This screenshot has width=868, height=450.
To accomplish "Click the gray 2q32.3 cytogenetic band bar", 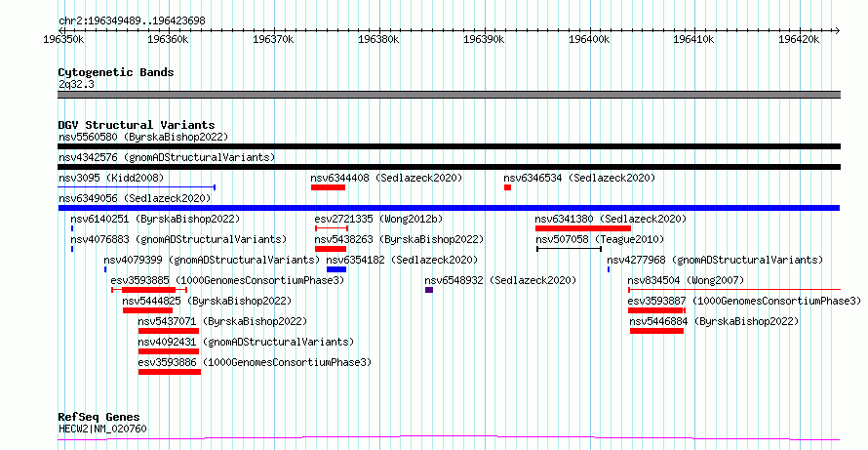I will point(449,95).
